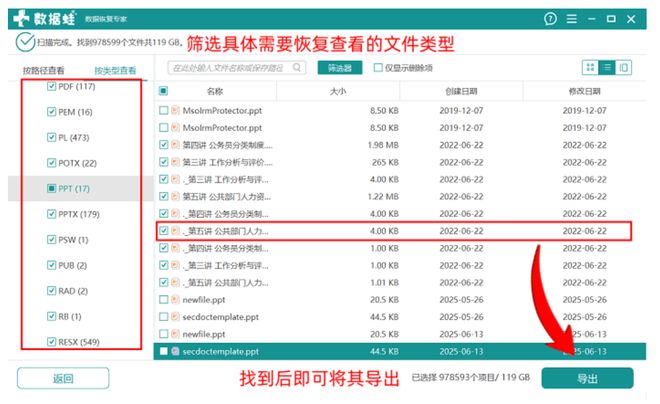Open the help icon in title bar
Screen dimensions: 660x404
pos(550,19)
